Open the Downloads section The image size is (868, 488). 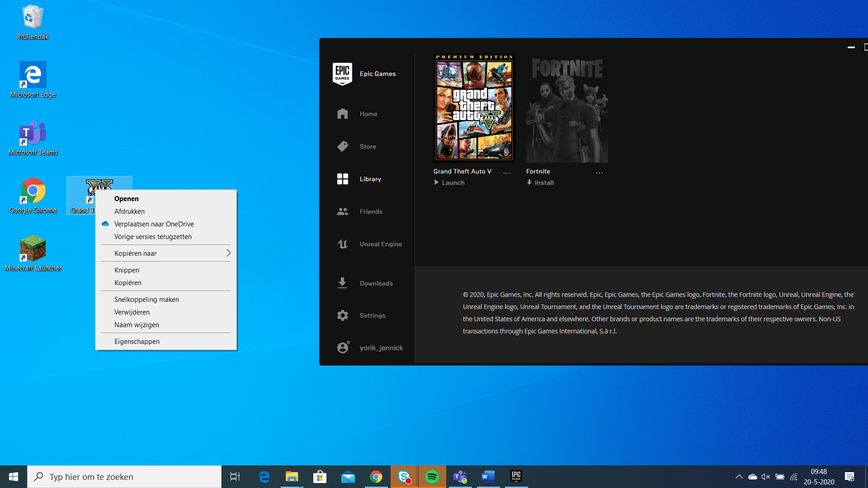point(376,283)
